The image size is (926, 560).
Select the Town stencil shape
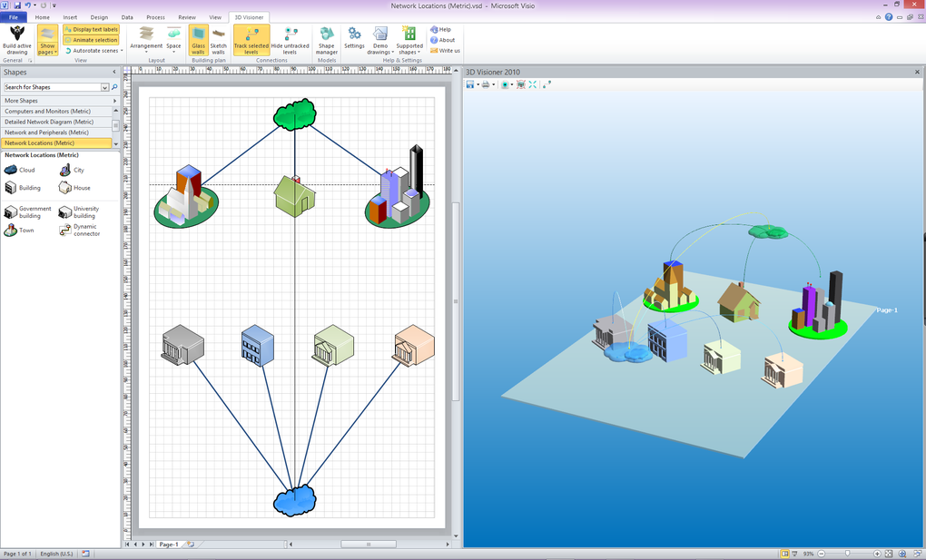pos(19,231)
